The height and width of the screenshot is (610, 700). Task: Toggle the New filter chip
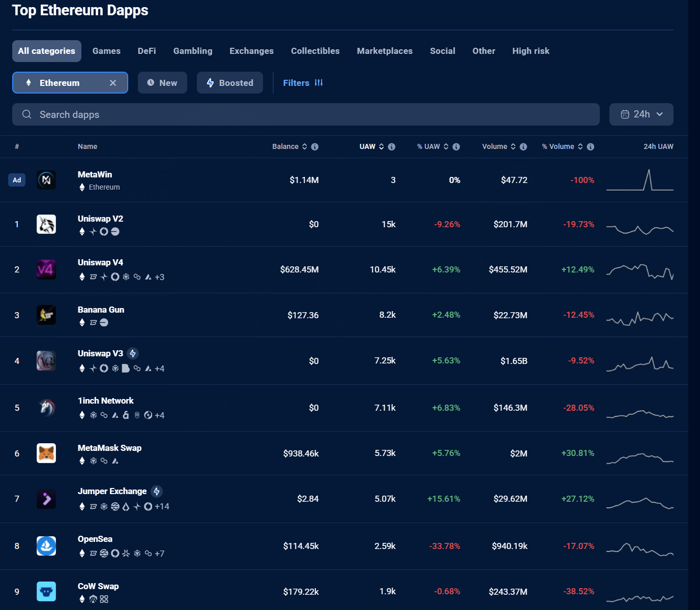(x=162, y=82)
